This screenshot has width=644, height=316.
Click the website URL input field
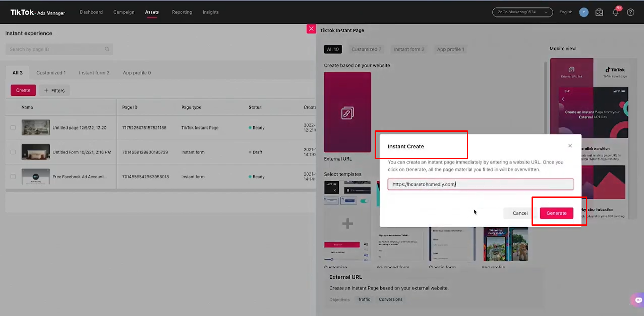click(x=480, y=184)
